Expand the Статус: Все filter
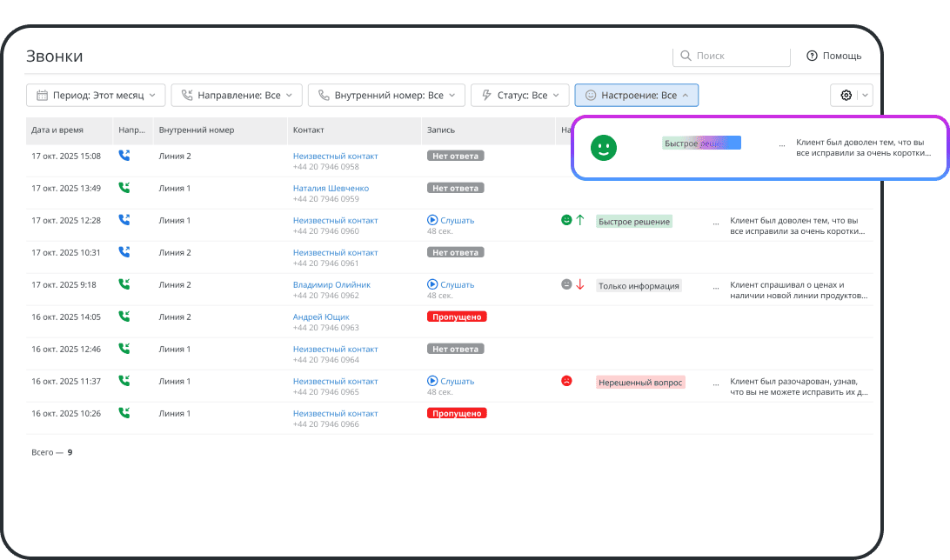 coord(520,96)
